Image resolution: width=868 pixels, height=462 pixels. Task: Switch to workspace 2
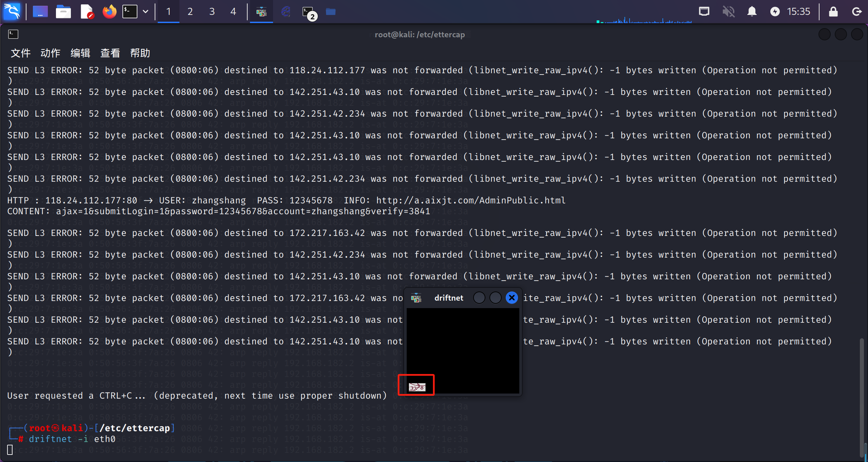pos(190,12)
